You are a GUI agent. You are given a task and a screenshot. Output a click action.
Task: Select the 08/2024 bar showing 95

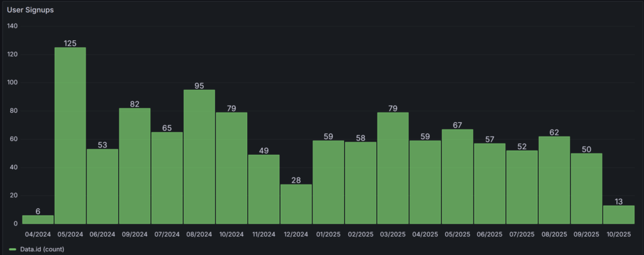tap(199, 157)
